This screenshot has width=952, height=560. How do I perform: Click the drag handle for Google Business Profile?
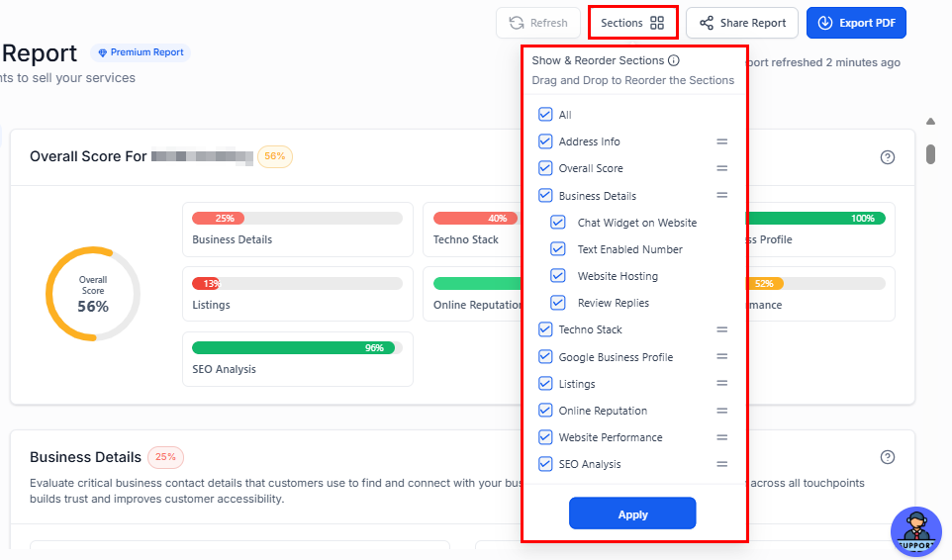721,357
